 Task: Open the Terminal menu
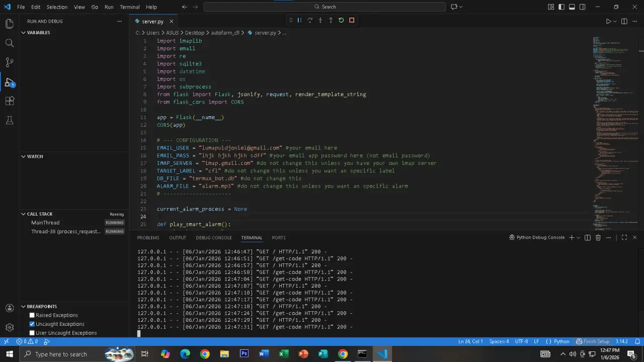pyautogui.click(x=130, y=7)
